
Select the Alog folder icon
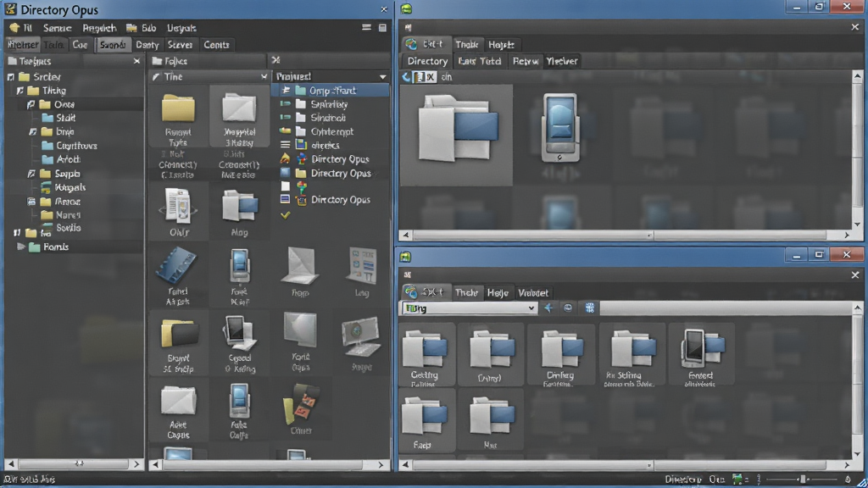(x=239, y=206)
